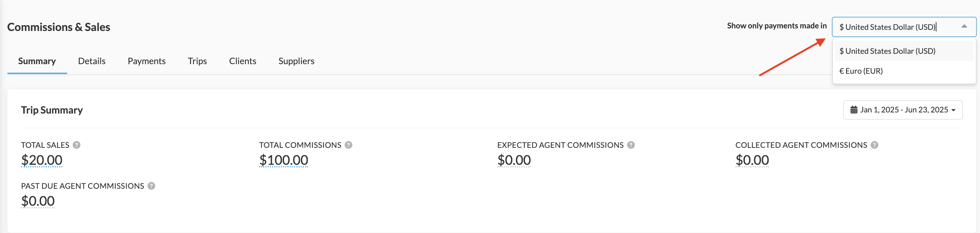Open the Jan 1 - Jun 23, 2025 date picker
This screenshot has height=233, width=980.
coord(903,110)
